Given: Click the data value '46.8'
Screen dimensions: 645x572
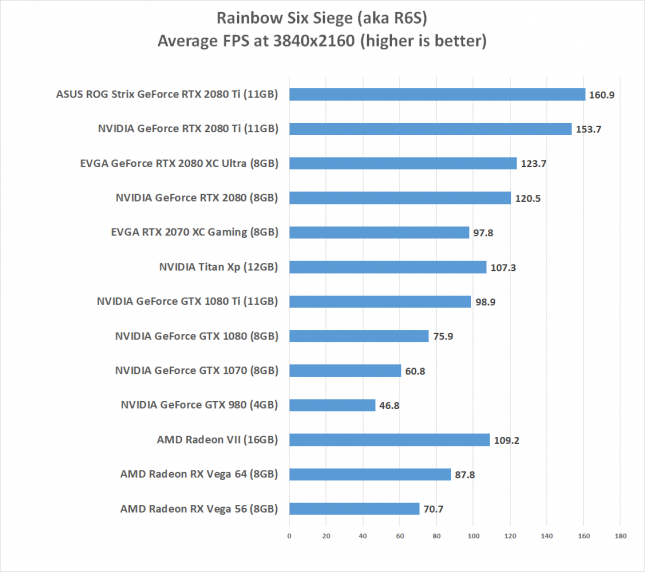Looking at the screenshot, I should (x=389, y=405).
